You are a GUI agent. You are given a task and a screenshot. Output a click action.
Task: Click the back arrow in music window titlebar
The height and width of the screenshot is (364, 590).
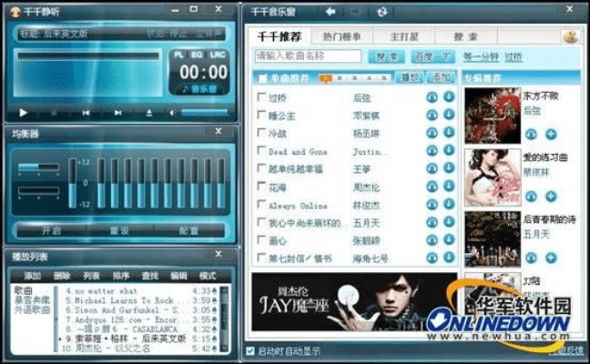[331, 11]
